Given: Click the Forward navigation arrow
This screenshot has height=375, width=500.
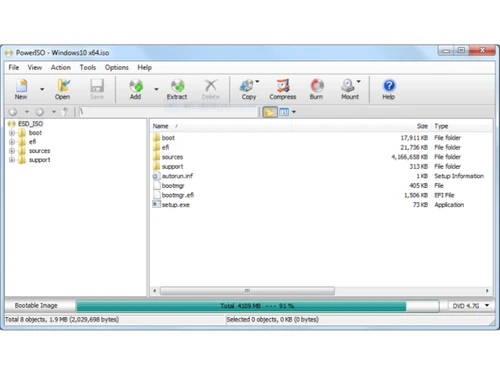Looking at the screenshot, I should tap(40, 112).
